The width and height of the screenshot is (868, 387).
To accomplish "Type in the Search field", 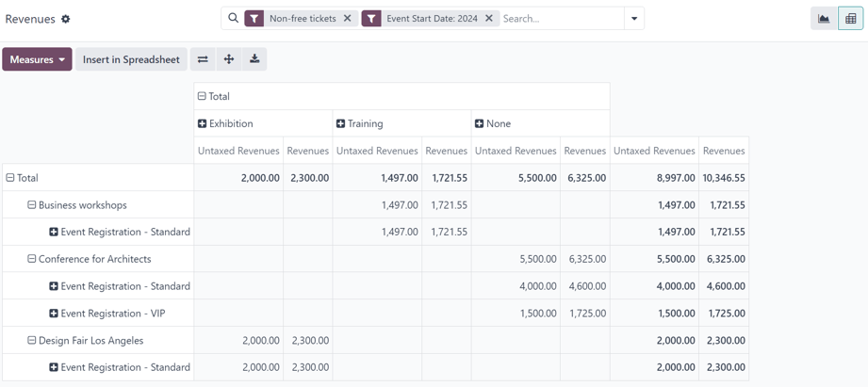I will 561,18.
